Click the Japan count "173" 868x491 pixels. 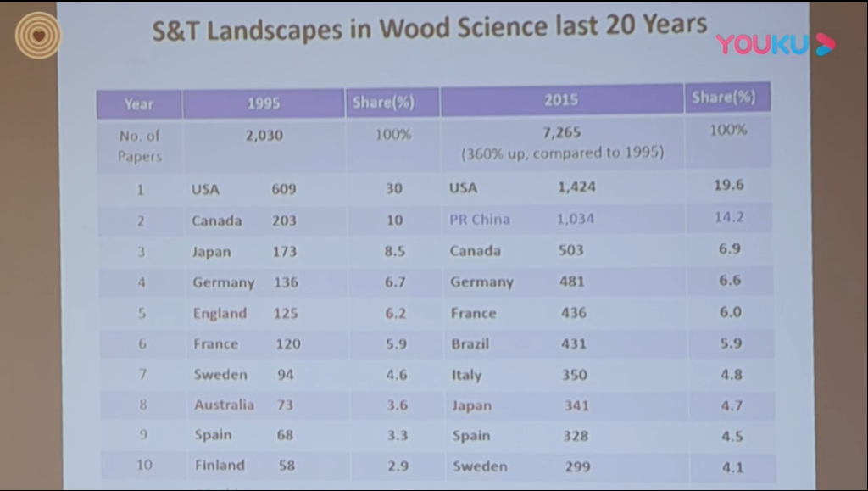click(x=285, y=251)
